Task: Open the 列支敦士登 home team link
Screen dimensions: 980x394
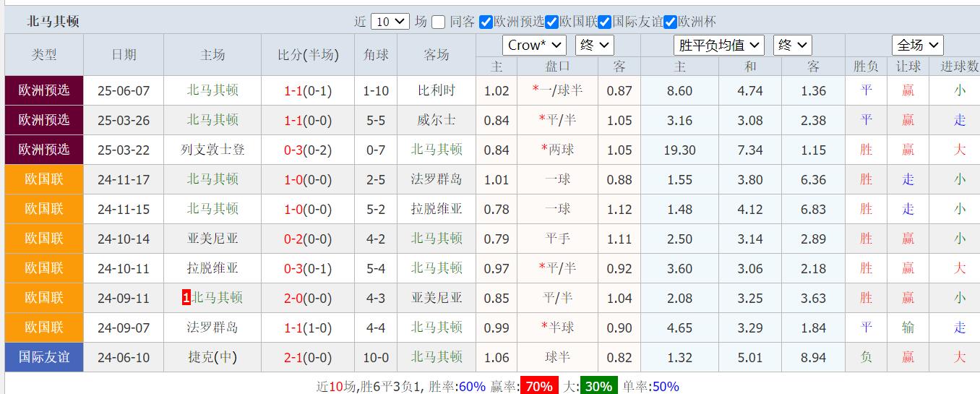Action: click(212, 150)
